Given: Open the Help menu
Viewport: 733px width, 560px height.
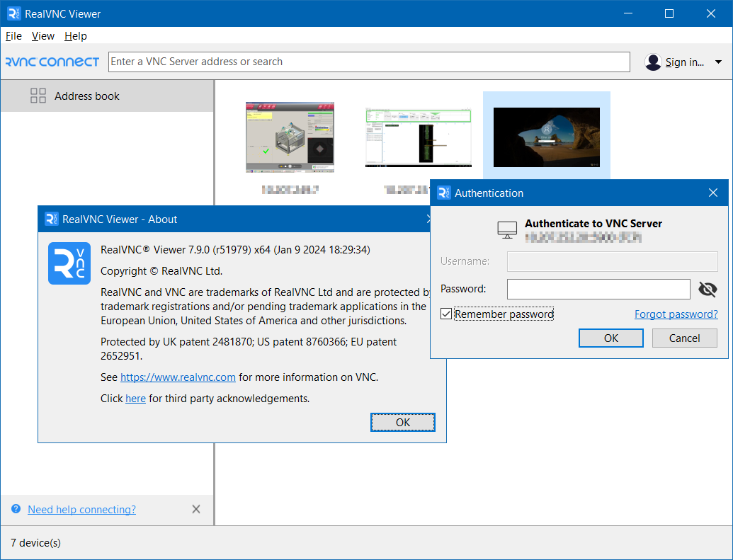Looking at the screenshot, I should 76,36.
